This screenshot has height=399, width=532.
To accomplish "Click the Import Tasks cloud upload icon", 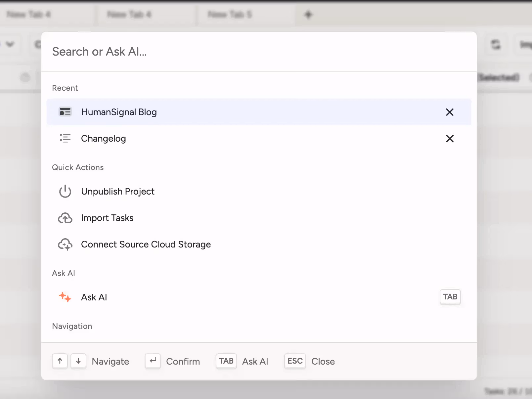I will click(65, 218).
